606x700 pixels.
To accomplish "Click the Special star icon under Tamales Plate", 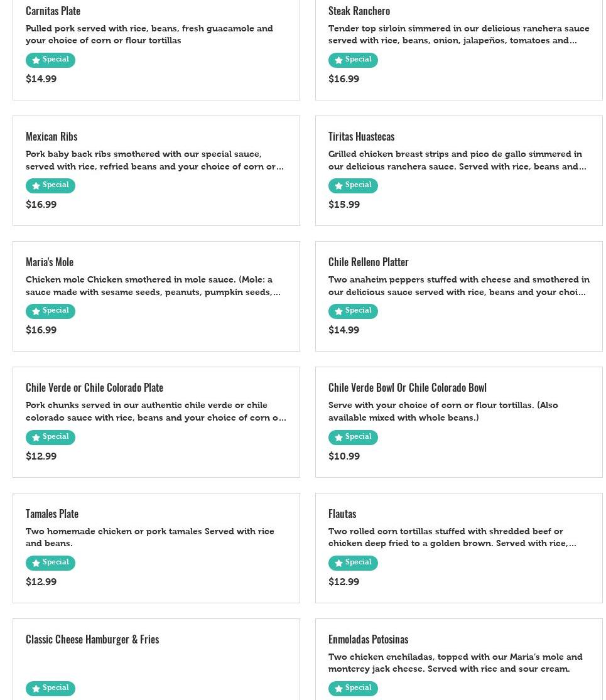I will (36, 563).
